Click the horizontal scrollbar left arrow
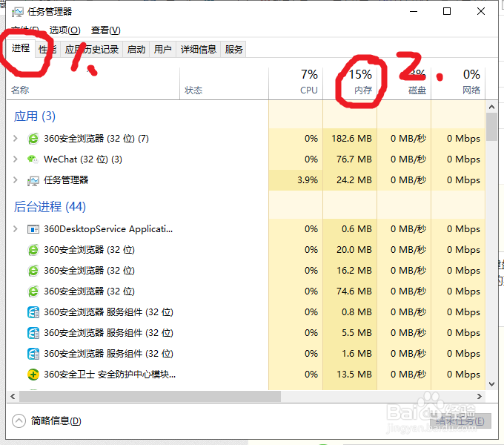This screenshot has height=445, width=504. (13, 397)
